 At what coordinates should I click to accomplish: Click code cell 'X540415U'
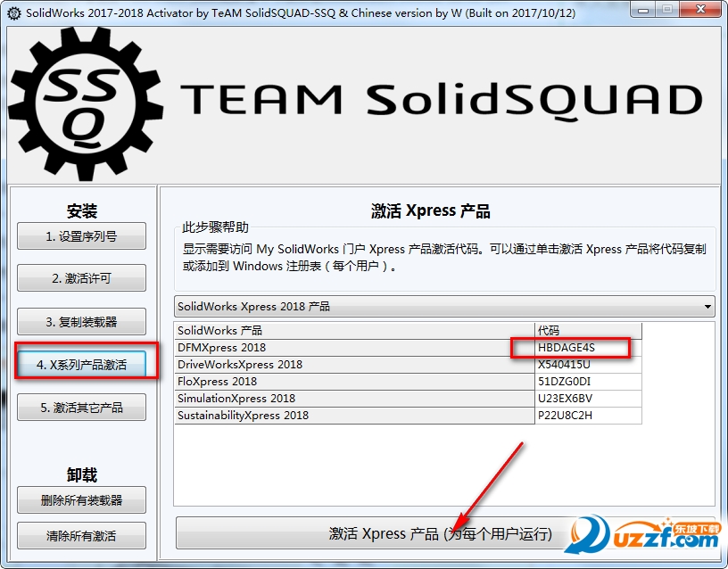(588, 365)
